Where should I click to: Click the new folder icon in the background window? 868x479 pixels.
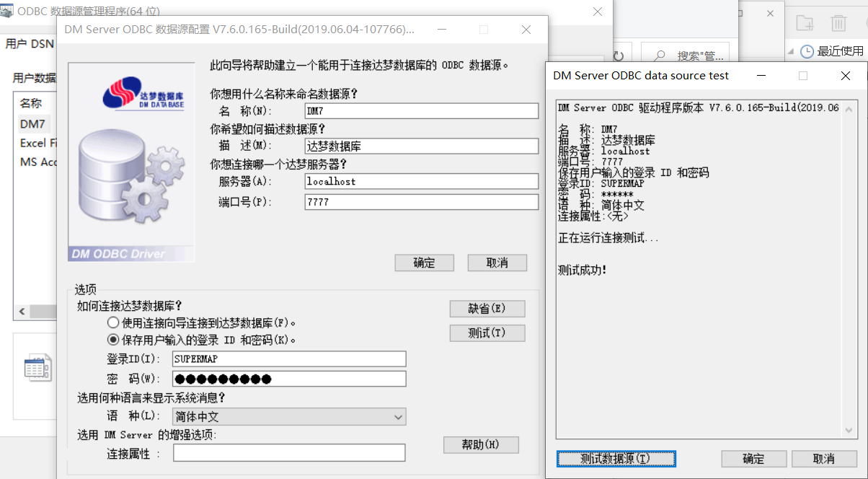pos(805,23)
